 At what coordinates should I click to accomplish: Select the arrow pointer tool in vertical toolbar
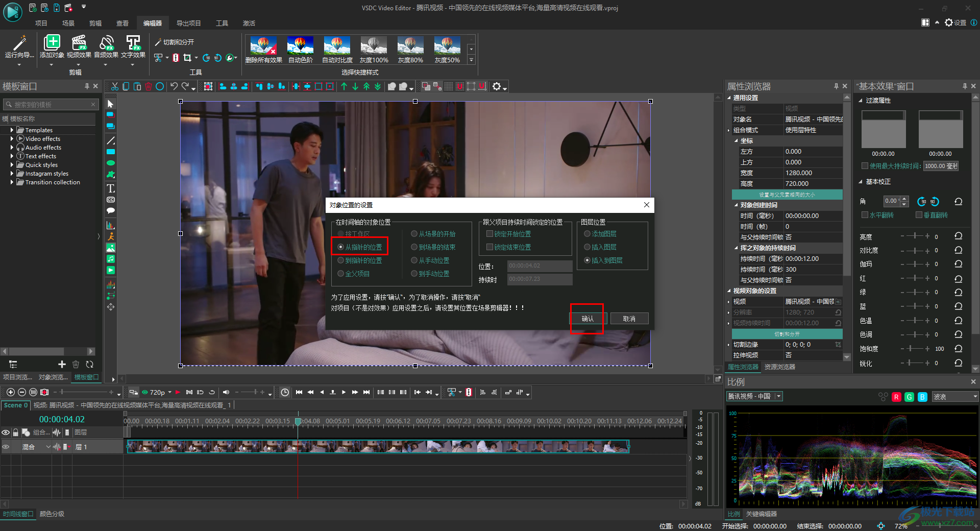110,104
